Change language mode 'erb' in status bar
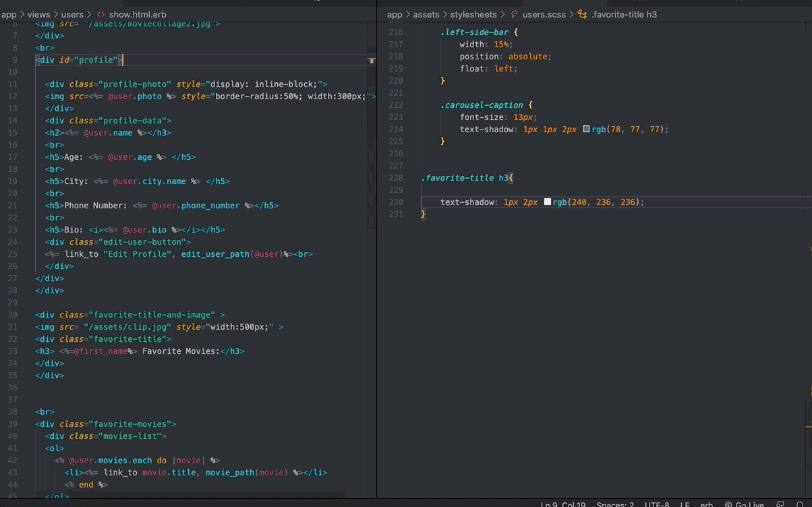Image resolution: width=812 pixels, height=507 pixels. [707, 504]
